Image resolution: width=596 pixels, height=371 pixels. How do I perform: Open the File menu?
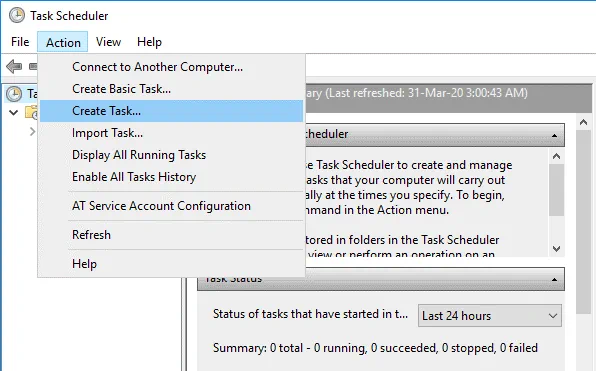pyautogui.click(x=20, y=42)
